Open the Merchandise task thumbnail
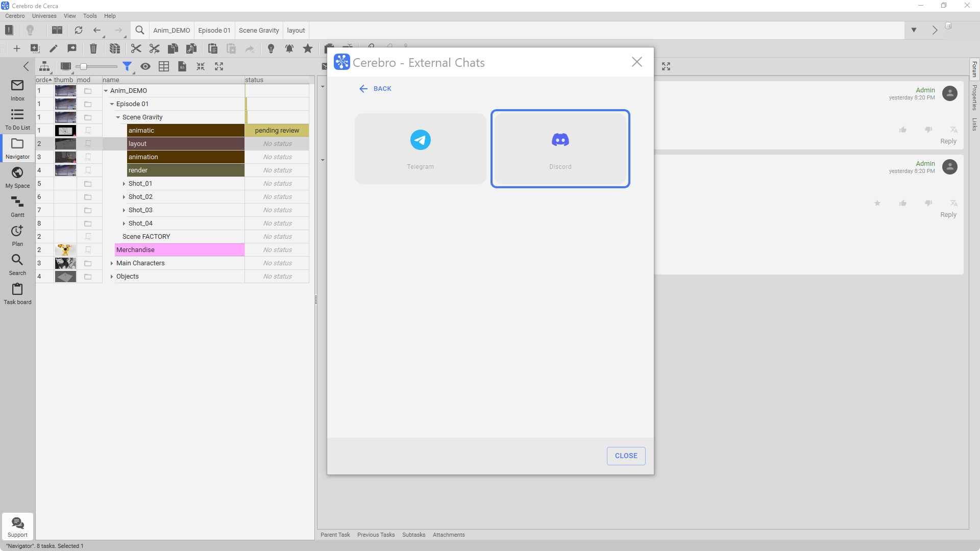This screenshot has height=551, width=980. pos(65,250)
